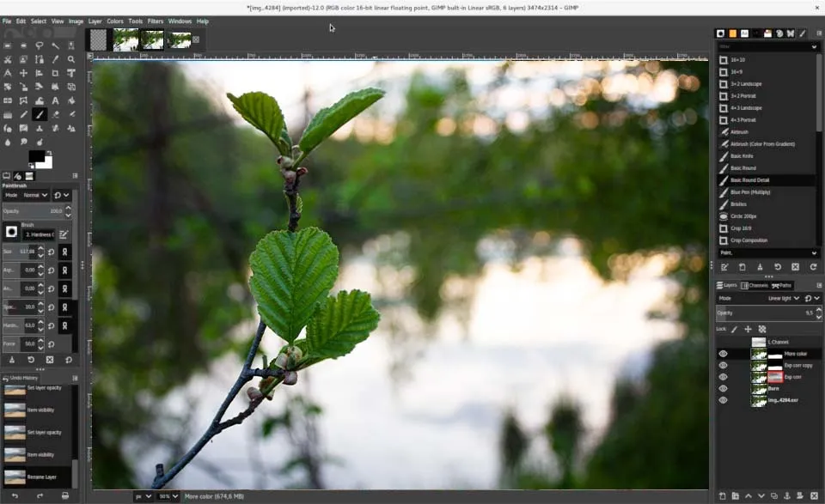Delete layer using bottom-right X icon
The width and height of the screenshot is (825, 504).
tap(814, 495)
